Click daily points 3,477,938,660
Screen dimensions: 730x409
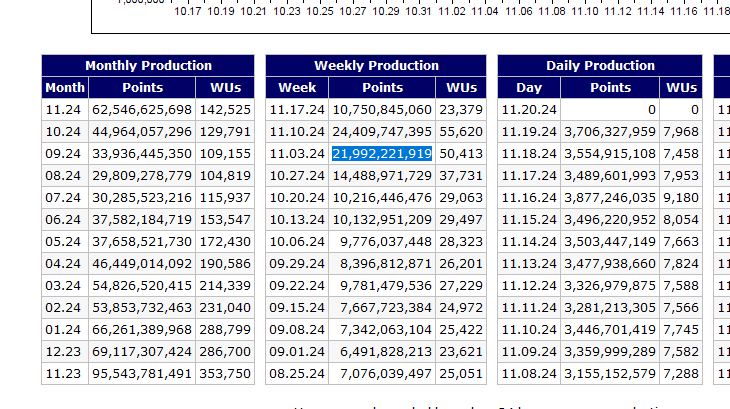tap(610, 264)
